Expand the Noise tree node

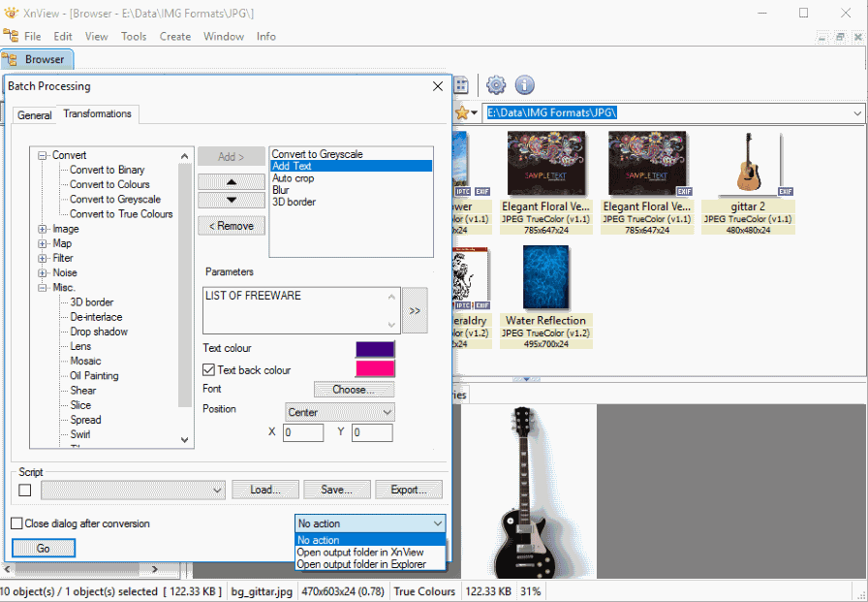[42, 273]
